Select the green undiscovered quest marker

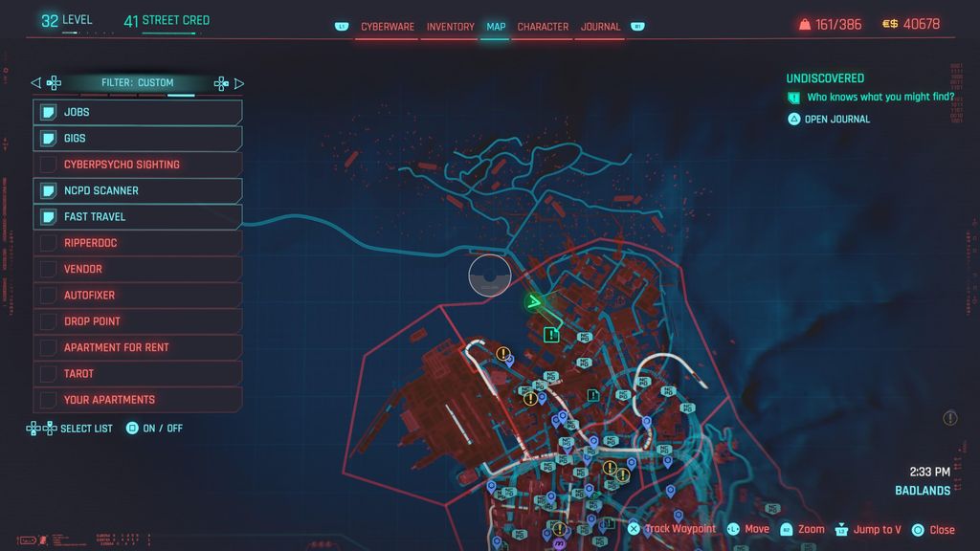[x=550, y=335]
